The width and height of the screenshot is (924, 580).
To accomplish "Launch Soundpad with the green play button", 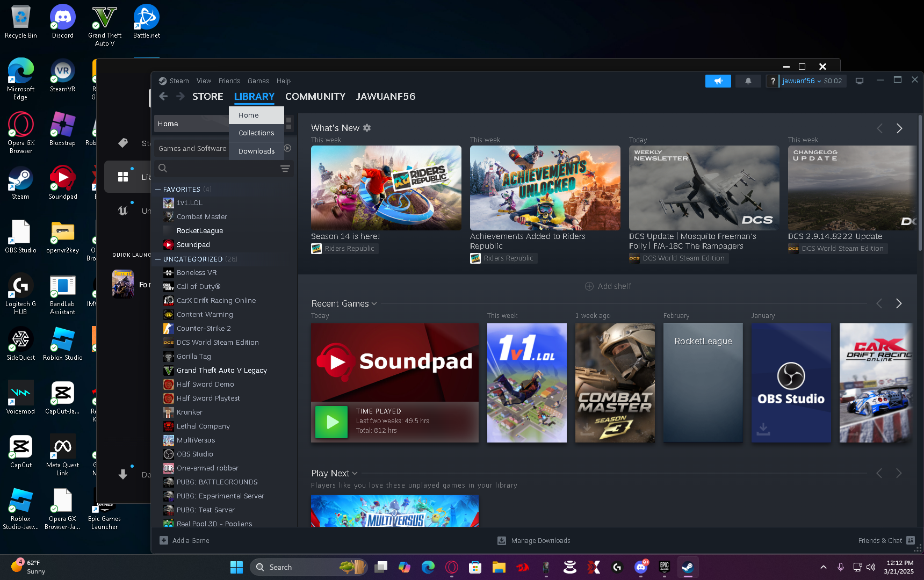I will pos(331,422).
